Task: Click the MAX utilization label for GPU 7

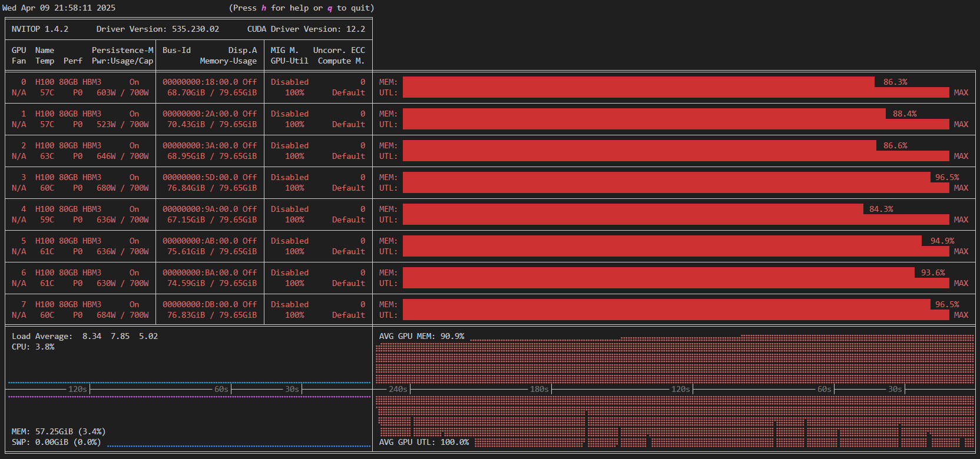Action: point(961,315)
